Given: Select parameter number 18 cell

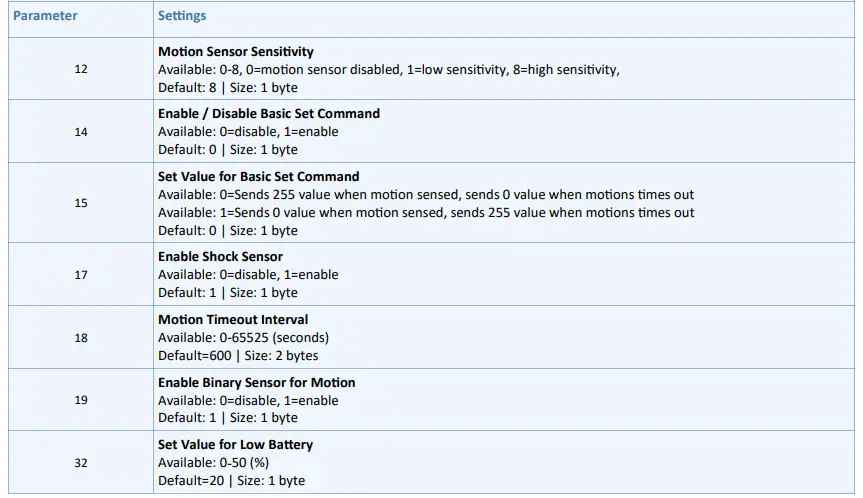Looking at the screenshot, I should click(81, 338).
